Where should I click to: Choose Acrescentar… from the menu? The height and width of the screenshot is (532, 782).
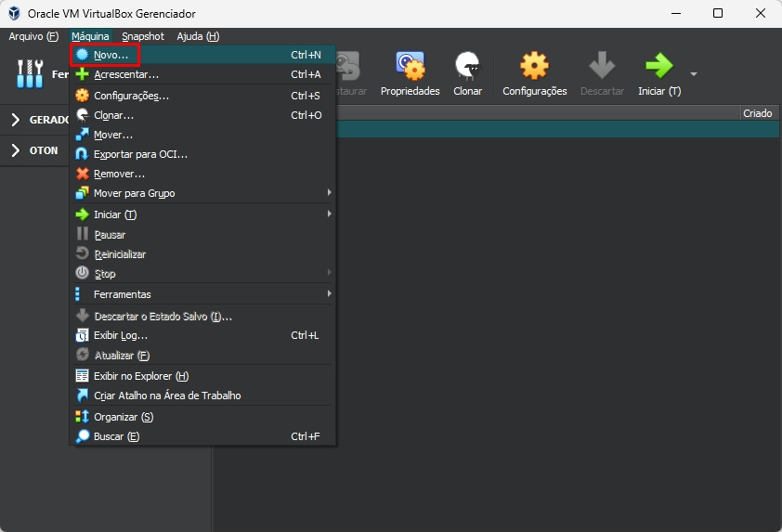[x=202, y=74]
